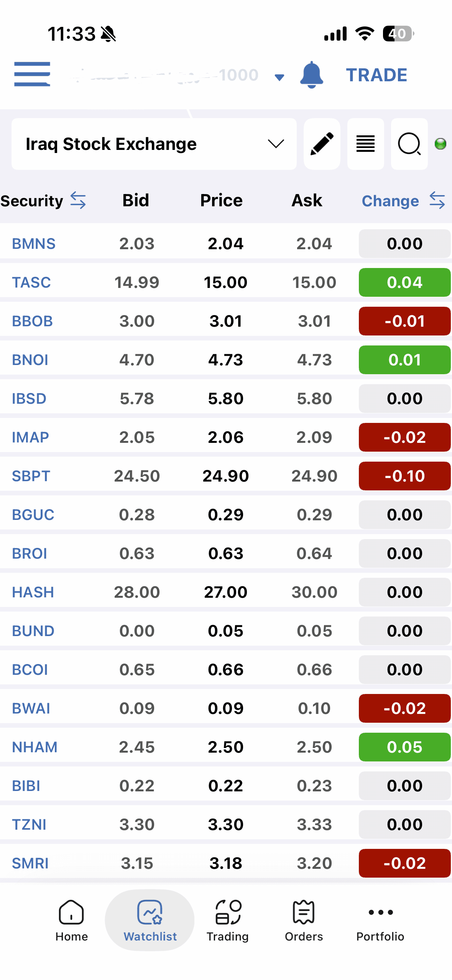
Task: Select NHAM ticker
Action: [35, 747]
